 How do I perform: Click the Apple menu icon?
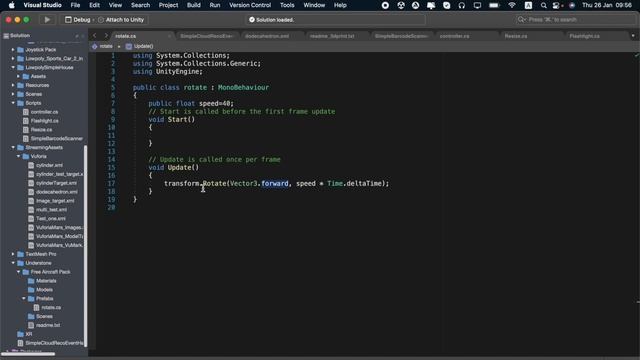coord(11,5)
